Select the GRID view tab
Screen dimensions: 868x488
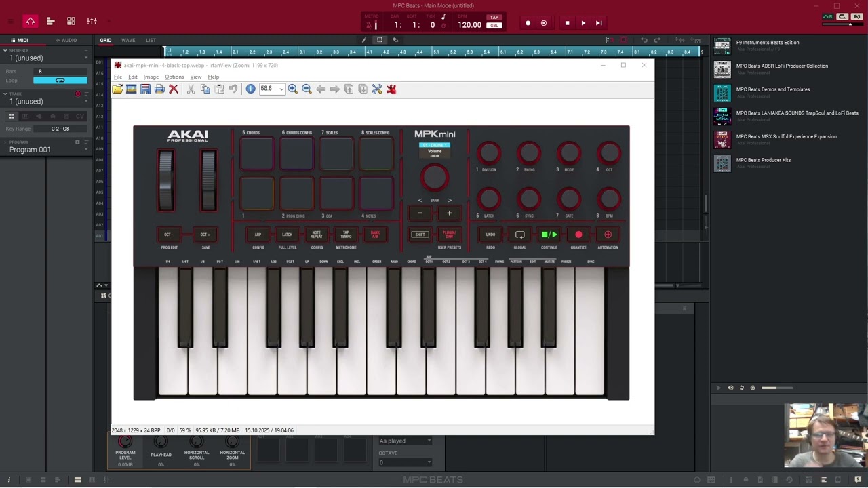(106, 40)
